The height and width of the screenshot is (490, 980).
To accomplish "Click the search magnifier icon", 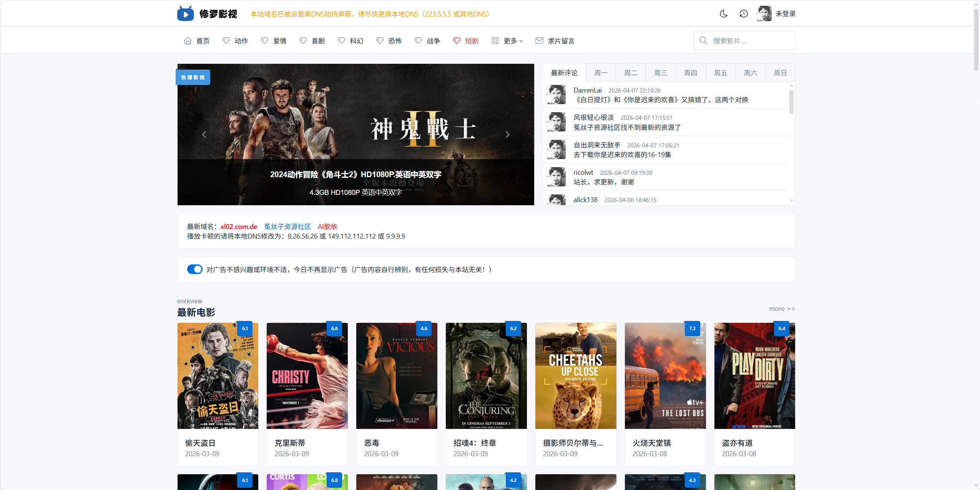I will (703, 40).
